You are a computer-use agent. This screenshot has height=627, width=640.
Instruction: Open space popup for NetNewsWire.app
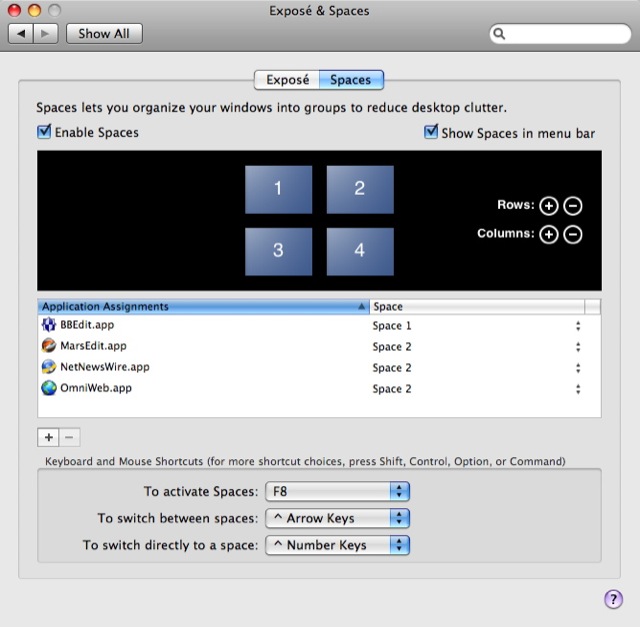[x=578, y=368]
